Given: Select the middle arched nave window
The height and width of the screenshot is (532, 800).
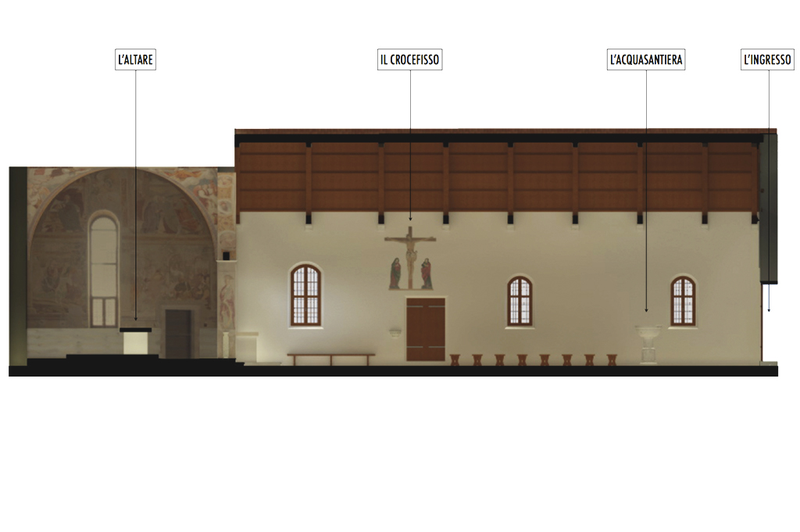Looking at the screenshot, I should click(520, 300).
